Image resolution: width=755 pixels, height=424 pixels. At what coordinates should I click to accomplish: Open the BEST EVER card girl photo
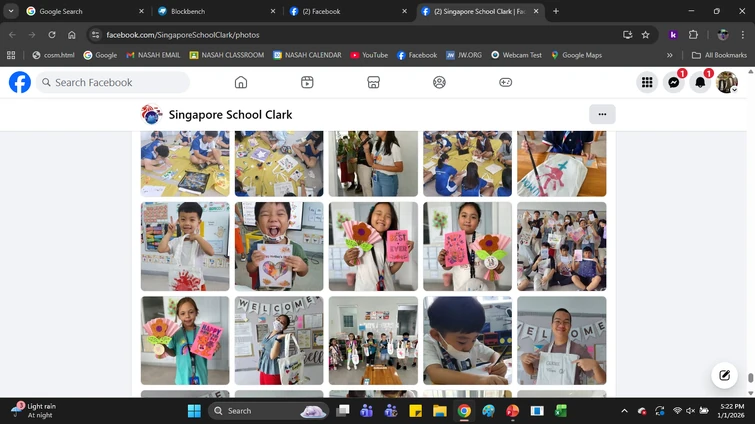pos(373,246)
